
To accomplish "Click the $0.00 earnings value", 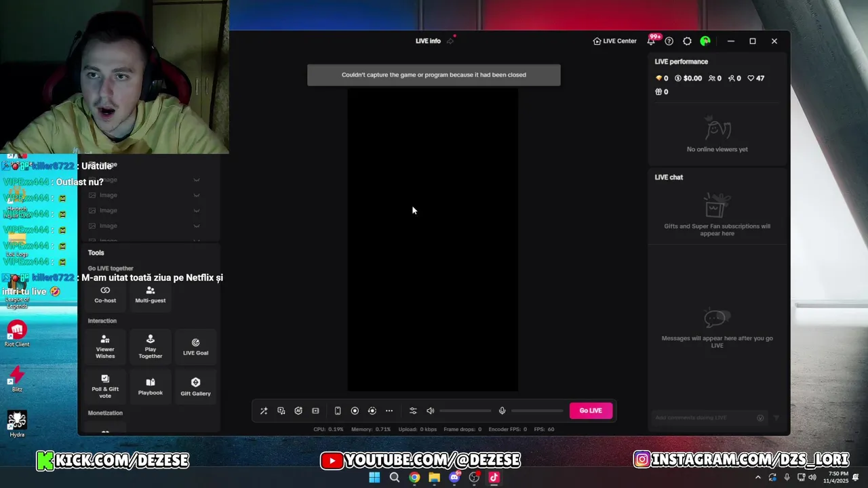I will (688, 79).
